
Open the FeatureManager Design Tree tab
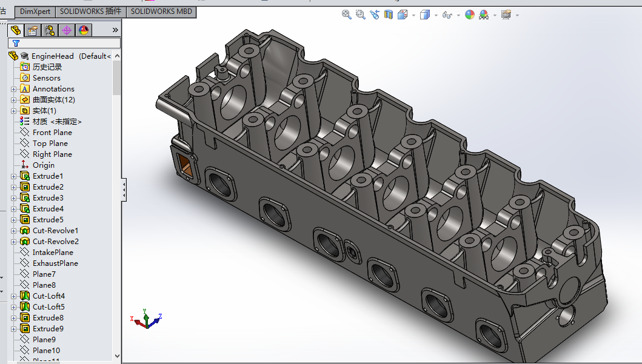point(16,30)
